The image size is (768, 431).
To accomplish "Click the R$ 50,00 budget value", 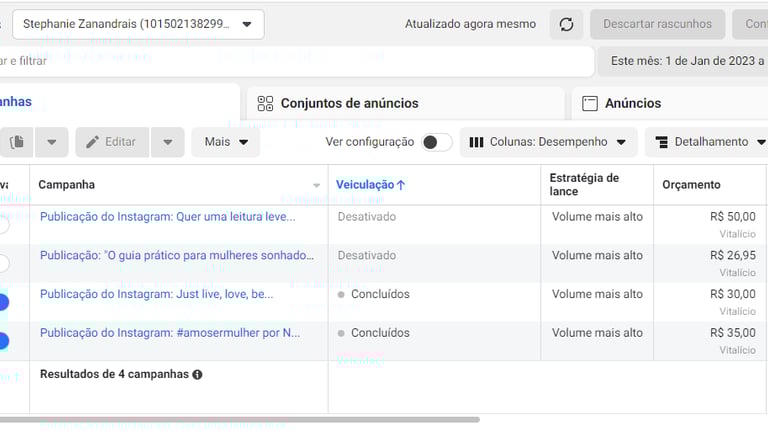I will tap(733, 217).
